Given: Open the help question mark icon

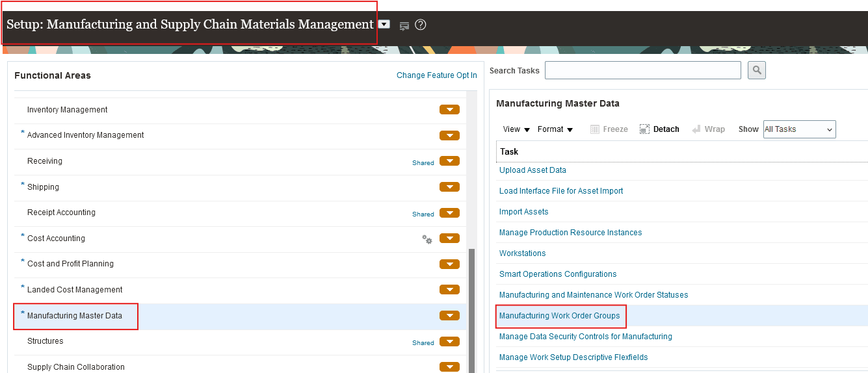Looking at the screenshot, I should pos(421,25).
